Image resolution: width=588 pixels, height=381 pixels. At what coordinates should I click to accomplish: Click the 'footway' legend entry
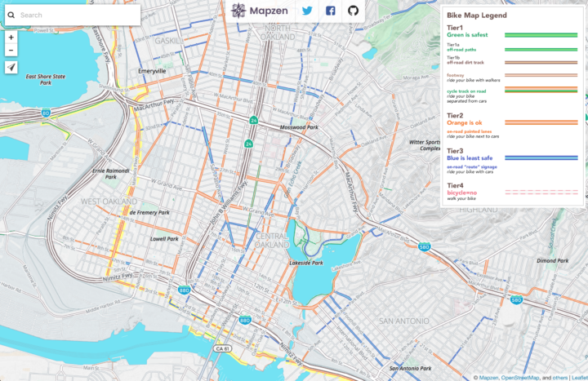pyautogui.click(x=455, y=75)
